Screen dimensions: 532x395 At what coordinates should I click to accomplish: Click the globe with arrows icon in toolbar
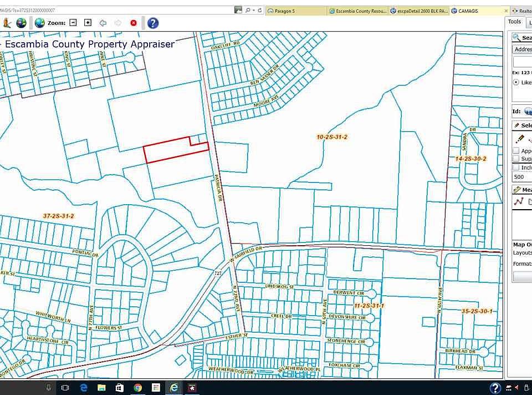21,23
